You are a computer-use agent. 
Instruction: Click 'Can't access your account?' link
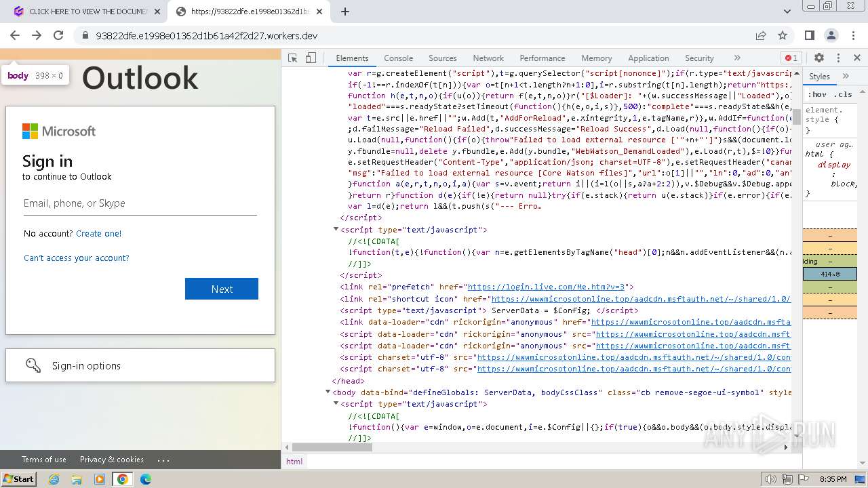[x=76, y=258]
